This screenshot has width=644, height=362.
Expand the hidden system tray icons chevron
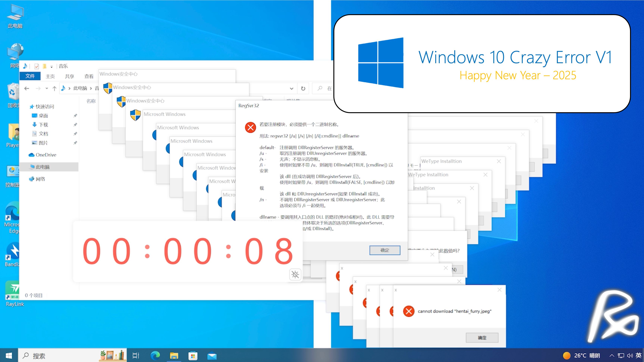612,355
